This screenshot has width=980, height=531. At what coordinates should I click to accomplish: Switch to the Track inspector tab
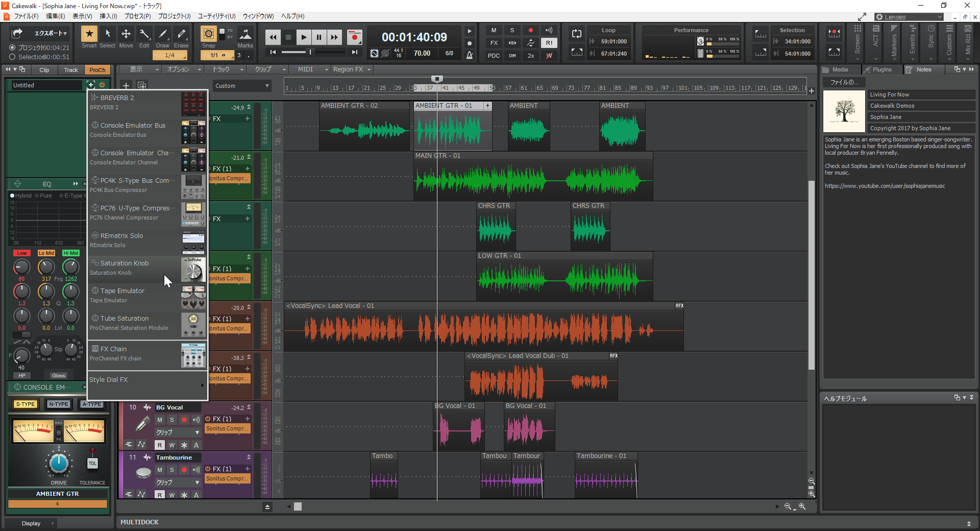(x=71, y=70)
